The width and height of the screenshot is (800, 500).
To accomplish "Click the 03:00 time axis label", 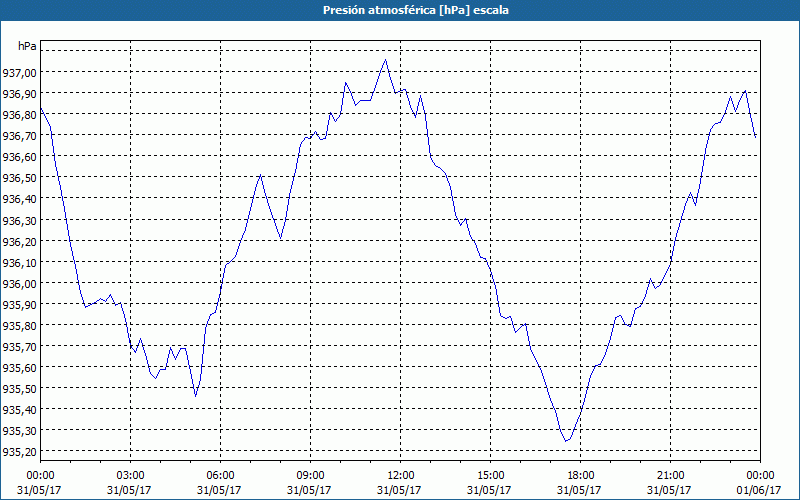I will [x=130, y=476].
